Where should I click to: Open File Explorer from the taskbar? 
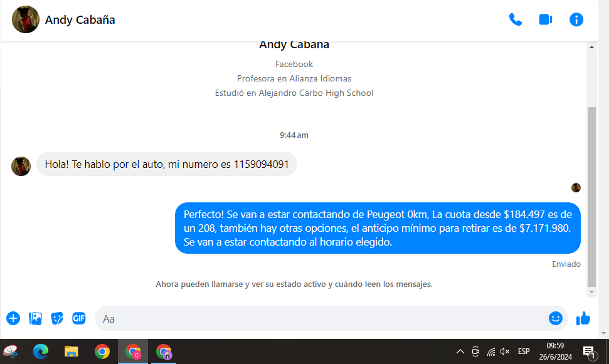coord(71,352)
